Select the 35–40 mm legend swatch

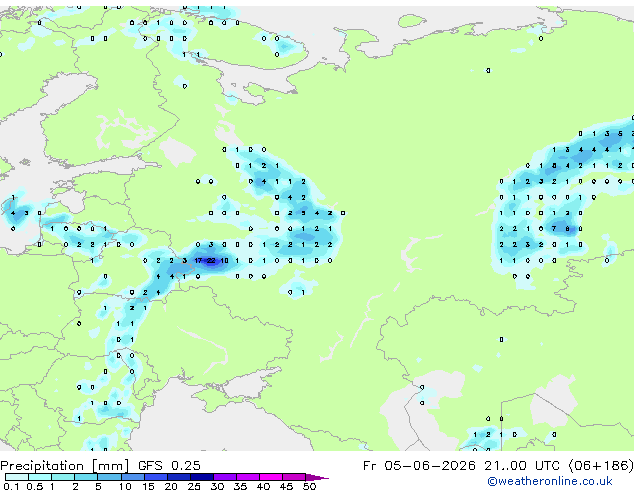coord(248,477)
